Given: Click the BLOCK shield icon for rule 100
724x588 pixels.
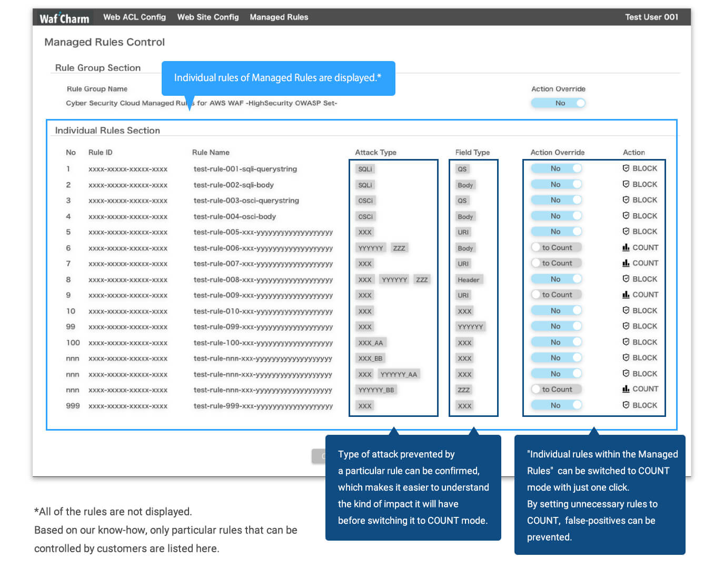Looking at the screenshot, I should coord(626,342).
